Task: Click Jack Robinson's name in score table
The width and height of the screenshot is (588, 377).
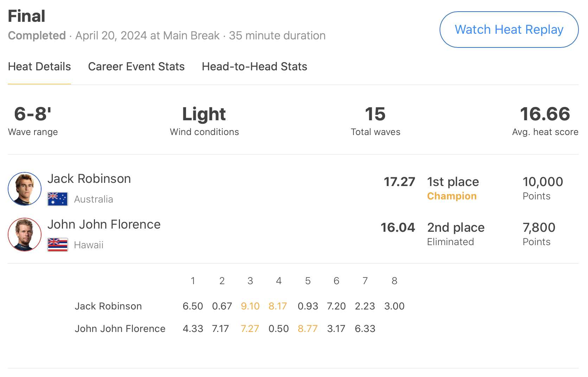Action: point(108,306)
